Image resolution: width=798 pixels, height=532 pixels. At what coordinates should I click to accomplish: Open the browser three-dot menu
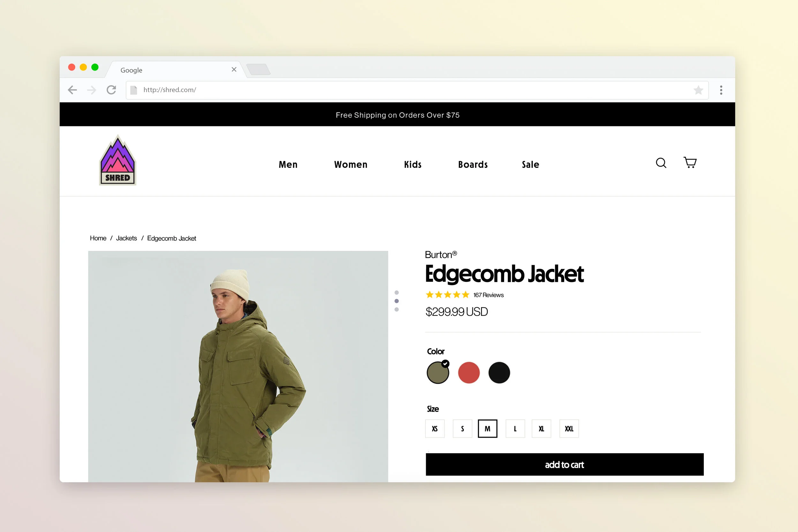721,90
